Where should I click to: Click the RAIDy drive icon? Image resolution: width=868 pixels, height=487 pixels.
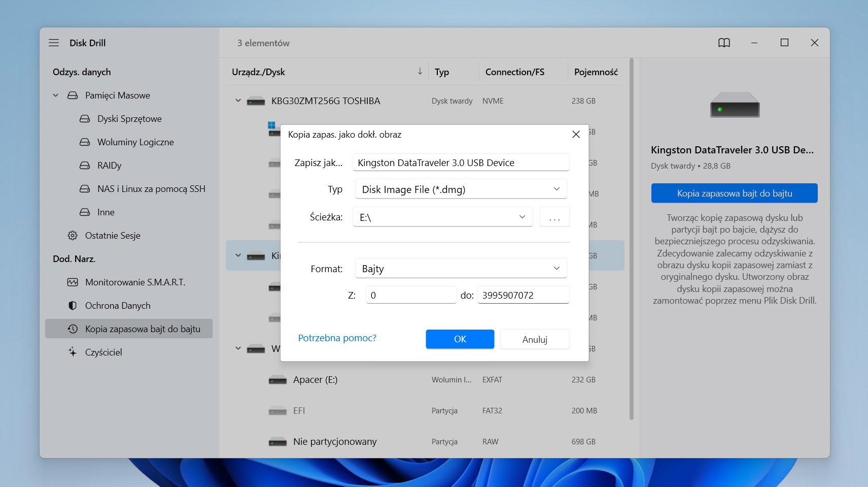coord(85,166)
